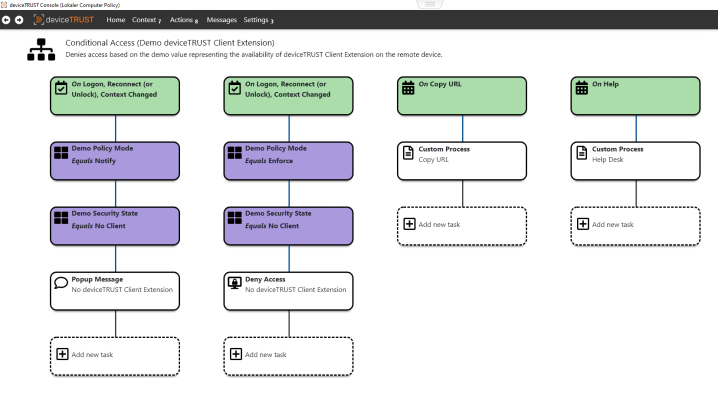Click plus icon under Copy URL process
Image resolution: width=718 pixels, height=400 pixels.
(409, 224)
